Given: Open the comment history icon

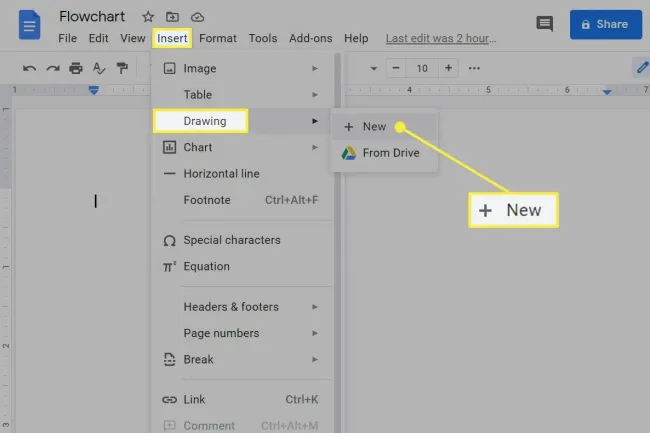Looking at the screenshot, I should pos(544,24).
